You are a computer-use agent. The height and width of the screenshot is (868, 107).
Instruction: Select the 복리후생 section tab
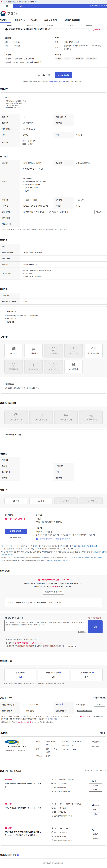69,26
